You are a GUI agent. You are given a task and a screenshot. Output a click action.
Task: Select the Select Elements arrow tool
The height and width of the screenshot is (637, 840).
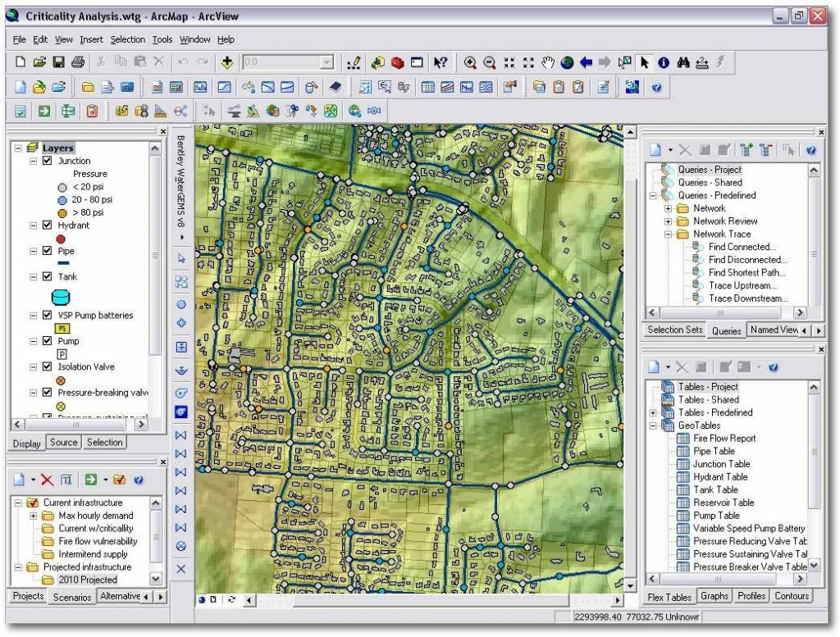click(645, 62)
